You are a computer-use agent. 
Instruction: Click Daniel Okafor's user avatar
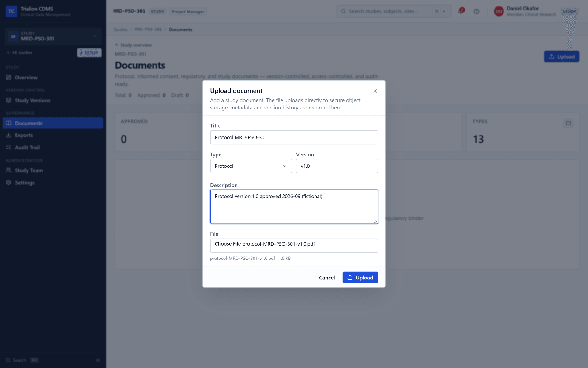pos(499,11)
